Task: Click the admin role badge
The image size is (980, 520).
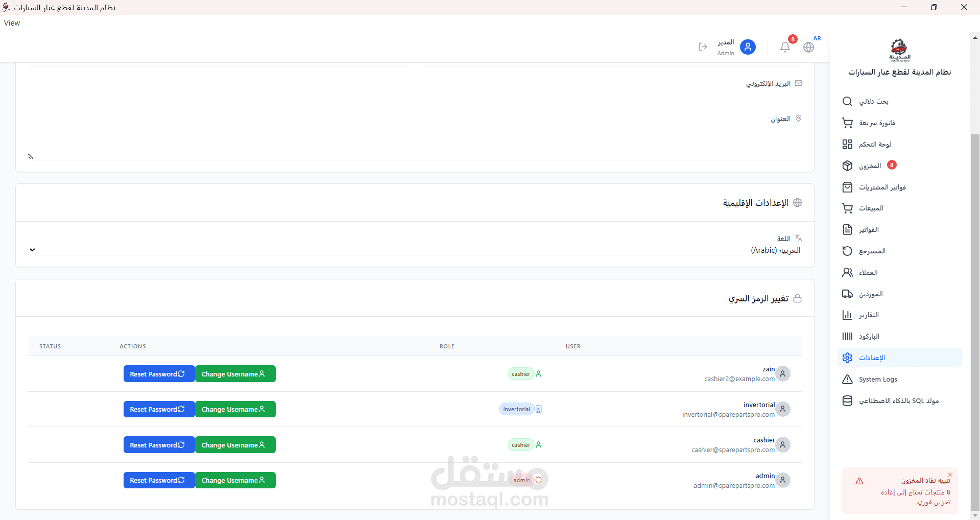Action: (x=521, y=480)
